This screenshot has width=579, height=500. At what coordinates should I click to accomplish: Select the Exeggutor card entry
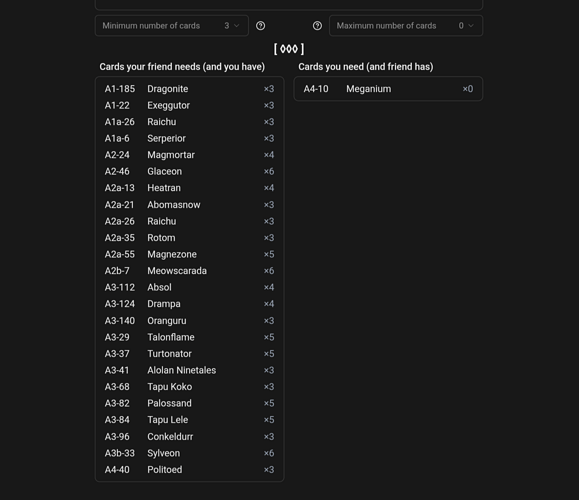click(189, 106)
